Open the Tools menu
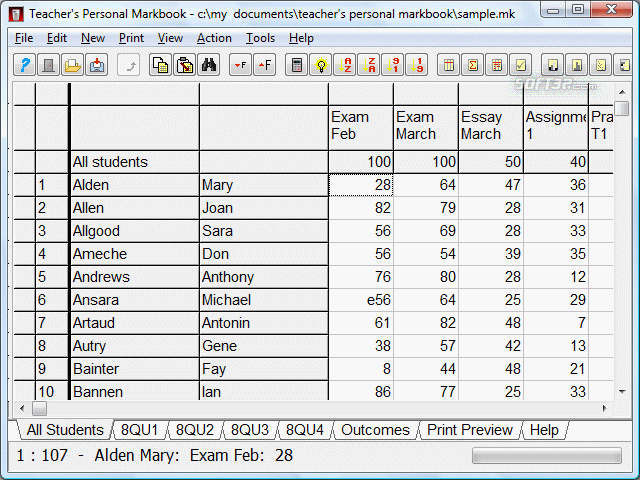This screenshot has width=640, height=480. pos(260,38)
